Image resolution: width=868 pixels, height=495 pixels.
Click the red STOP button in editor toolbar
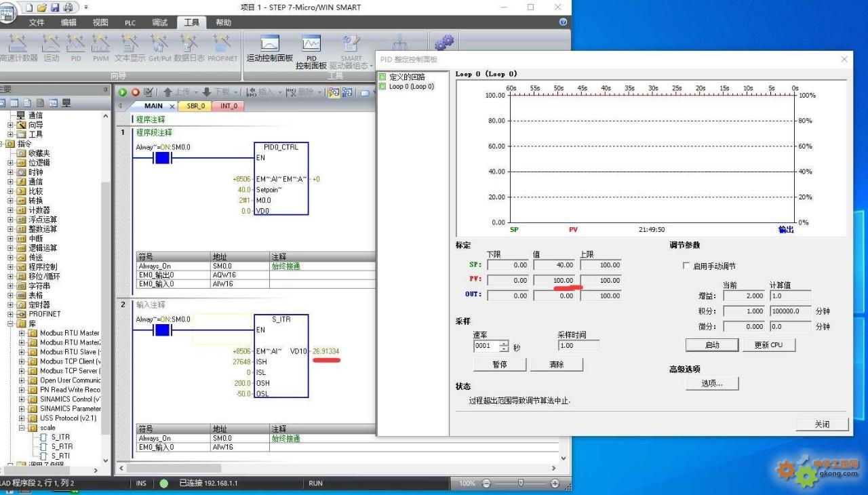pos(135,92)
